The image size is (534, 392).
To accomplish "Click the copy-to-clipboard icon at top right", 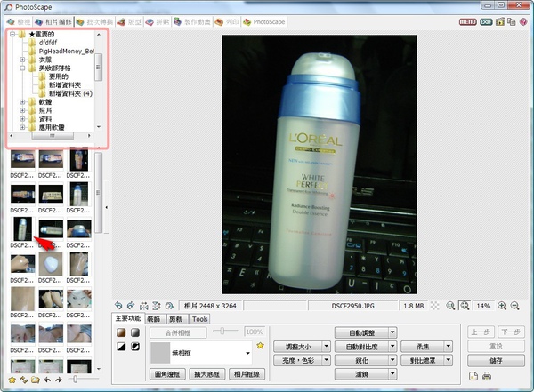I will 511,21.
